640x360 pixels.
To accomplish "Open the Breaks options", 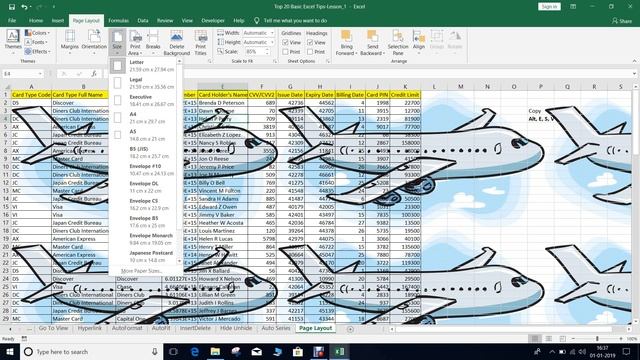I will click(153, 42).
